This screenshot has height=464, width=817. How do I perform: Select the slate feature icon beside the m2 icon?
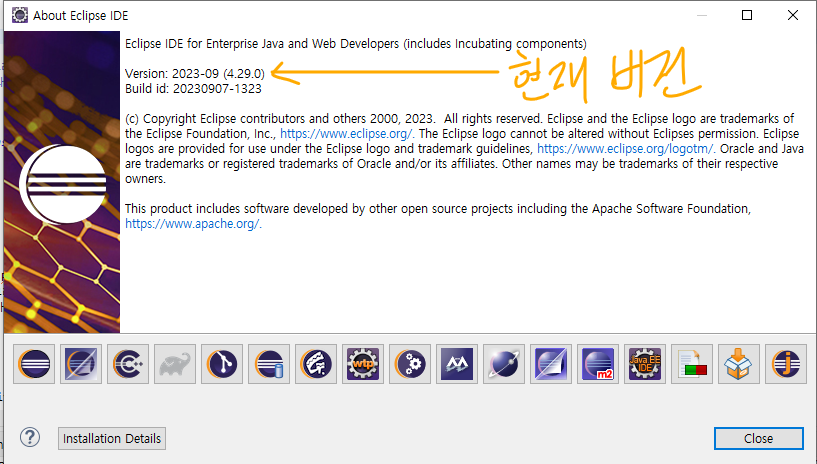[x=551, y=364]
